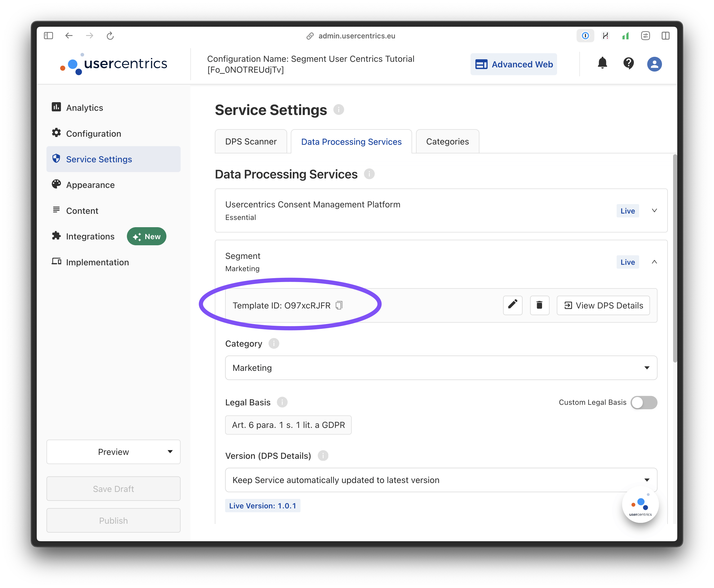The width and height of the screenshot is (714, 588).
Task: Click the info icon next to Service Settings
Action: point(339,110)
